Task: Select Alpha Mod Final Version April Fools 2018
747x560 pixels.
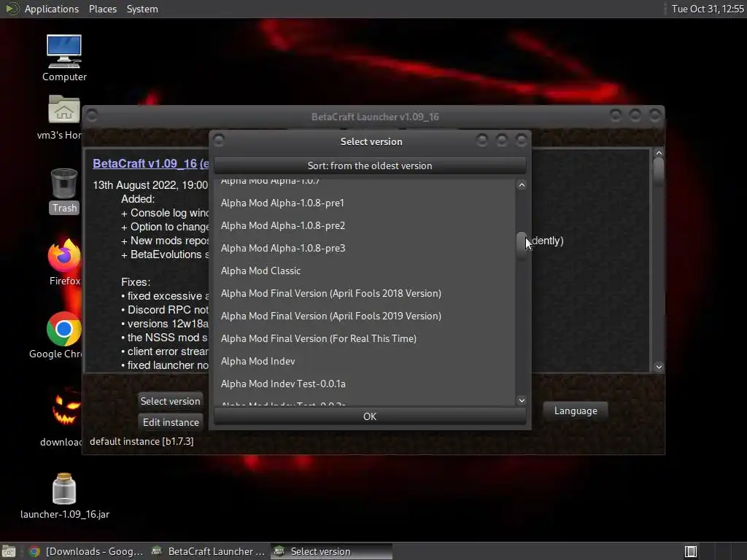Action: click(365, 293)
